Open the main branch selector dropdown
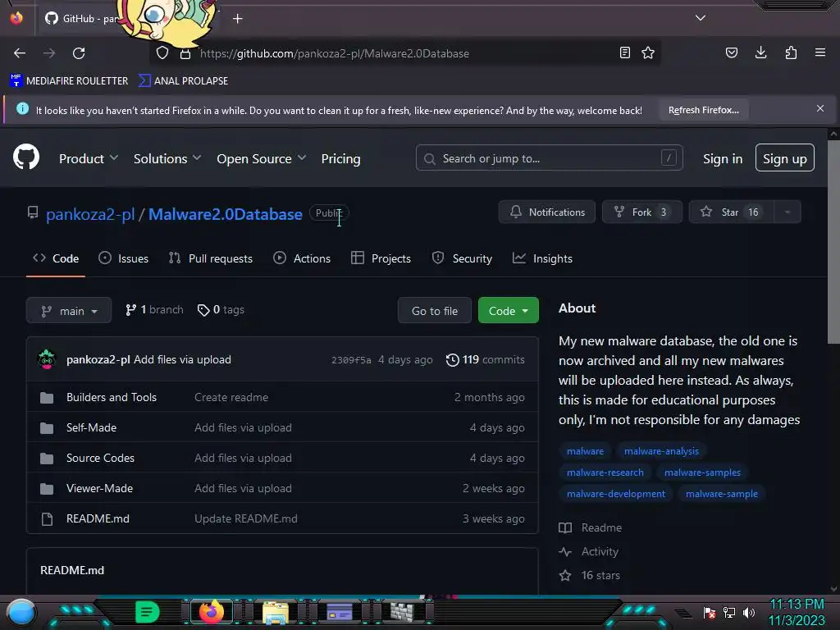This screenshot has height=630, width=840. pyautogui.click(x=69, y=311)
